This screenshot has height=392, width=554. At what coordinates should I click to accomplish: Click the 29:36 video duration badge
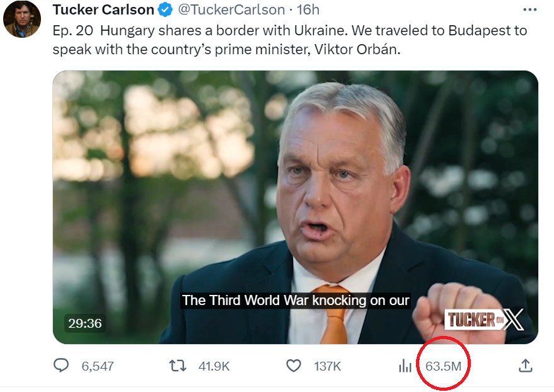85,323
